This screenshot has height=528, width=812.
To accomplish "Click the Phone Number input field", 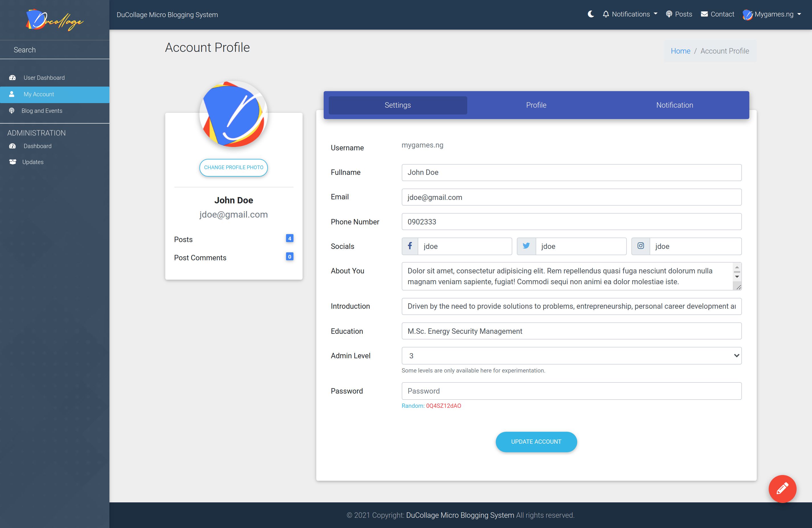I will click(x=572, y=222).
